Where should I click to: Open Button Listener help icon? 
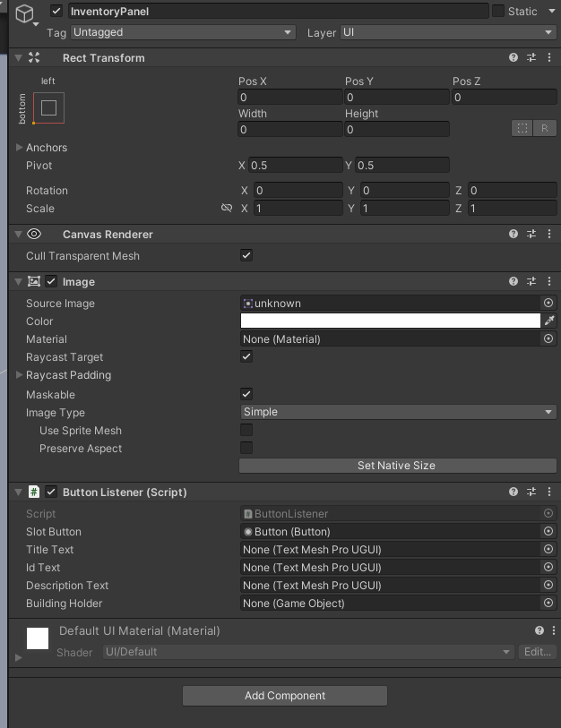click(514, 492)
